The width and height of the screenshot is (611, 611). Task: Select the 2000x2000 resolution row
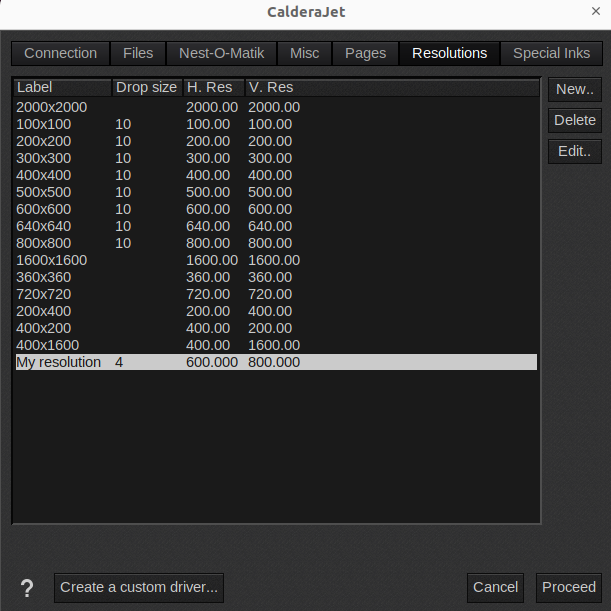[276, 107]
